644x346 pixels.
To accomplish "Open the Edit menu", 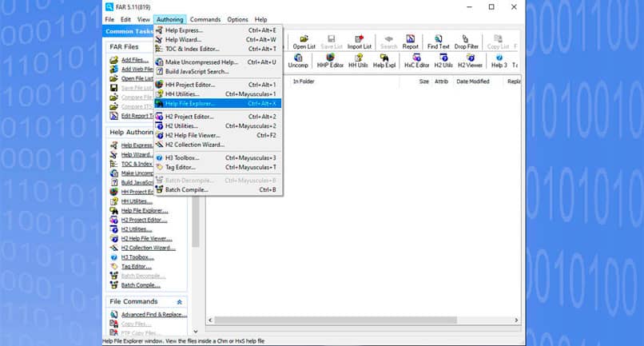I will [125, 19].
